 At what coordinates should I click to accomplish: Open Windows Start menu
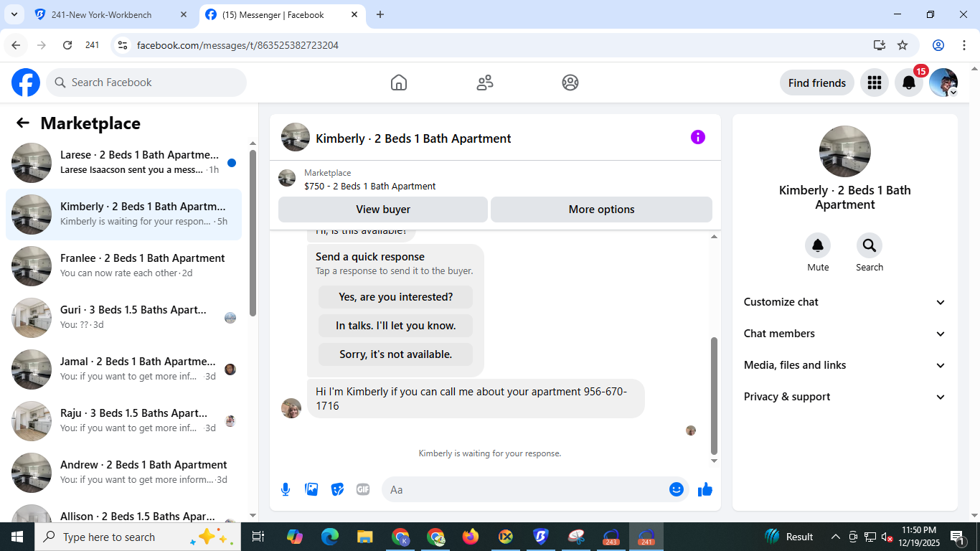(17, 537)
